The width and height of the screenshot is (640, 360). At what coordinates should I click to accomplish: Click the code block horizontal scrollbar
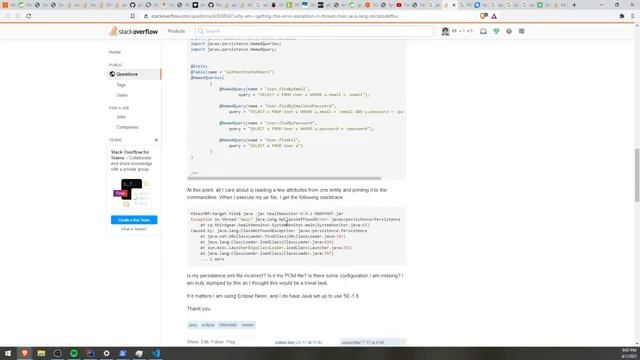click(284, 178)
